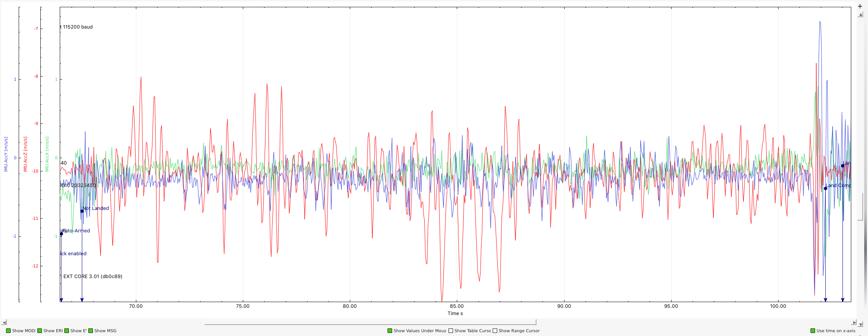Click the 'Time s' axis title
The image size is (868, 336).
click(x=455, y=314)
